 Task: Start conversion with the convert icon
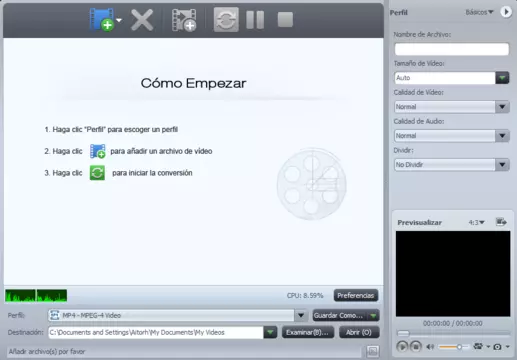(226, 20)
